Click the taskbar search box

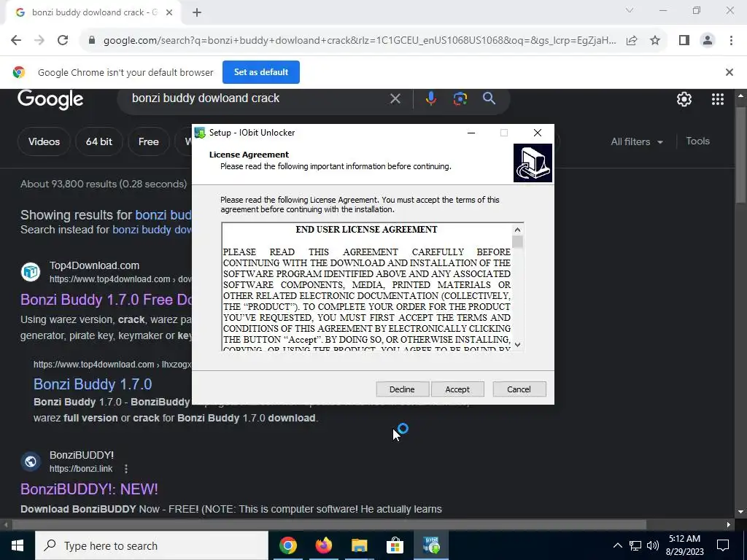(152, 545)
